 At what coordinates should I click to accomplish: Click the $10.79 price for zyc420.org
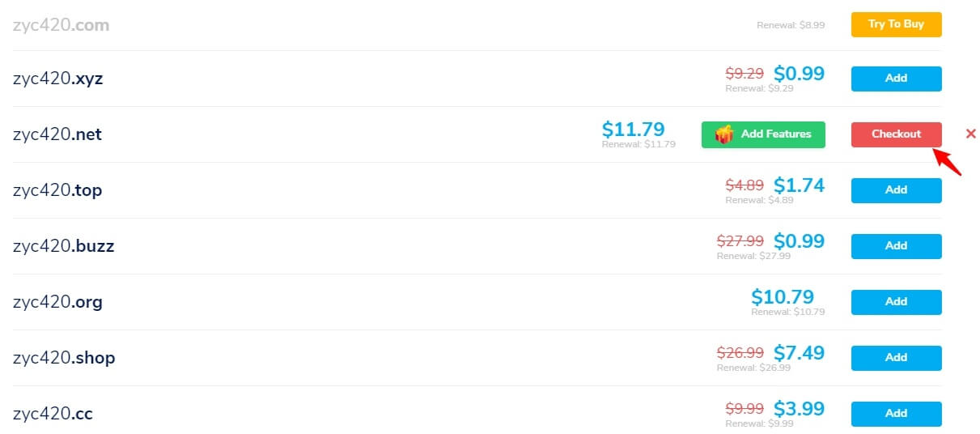(783, 296)
